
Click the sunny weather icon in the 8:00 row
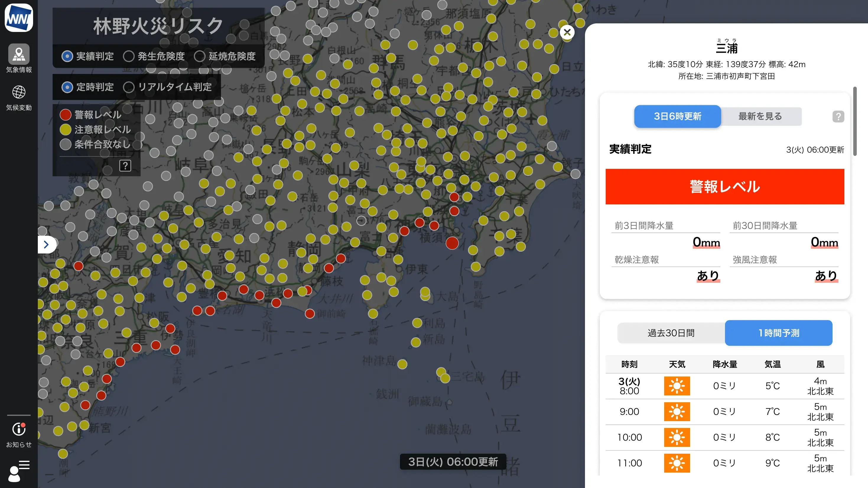pyautogui.click(x=677, y=386)
